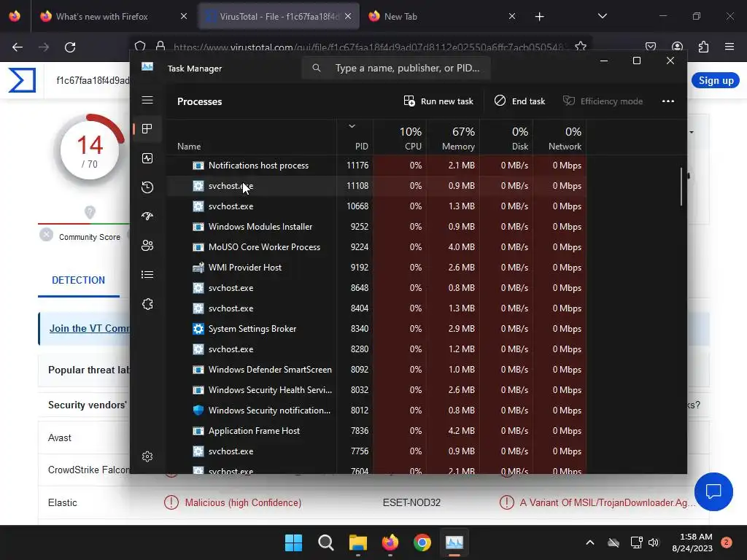This screenshot has width=747, height=560.
Task: Open File Explorer from taskbar
Action: (x=357, y=542)
